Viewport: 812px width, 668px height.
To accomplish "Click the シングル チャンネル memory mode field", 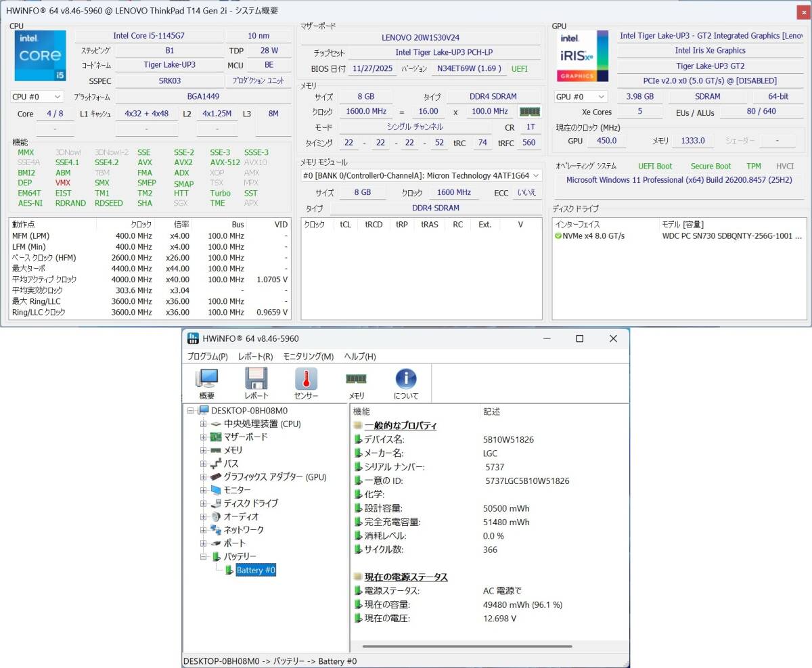I will coord(415,127).
